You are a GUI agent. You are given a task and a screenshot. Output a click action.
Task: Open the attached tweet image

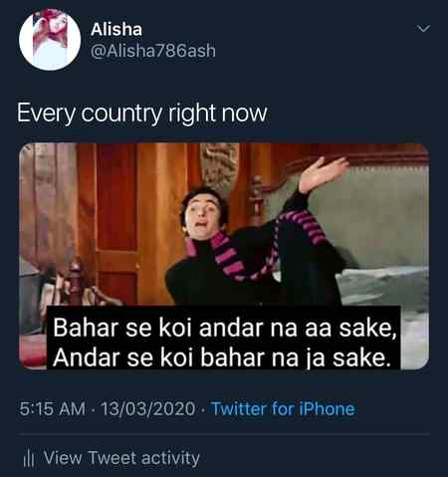pos(224,256)
